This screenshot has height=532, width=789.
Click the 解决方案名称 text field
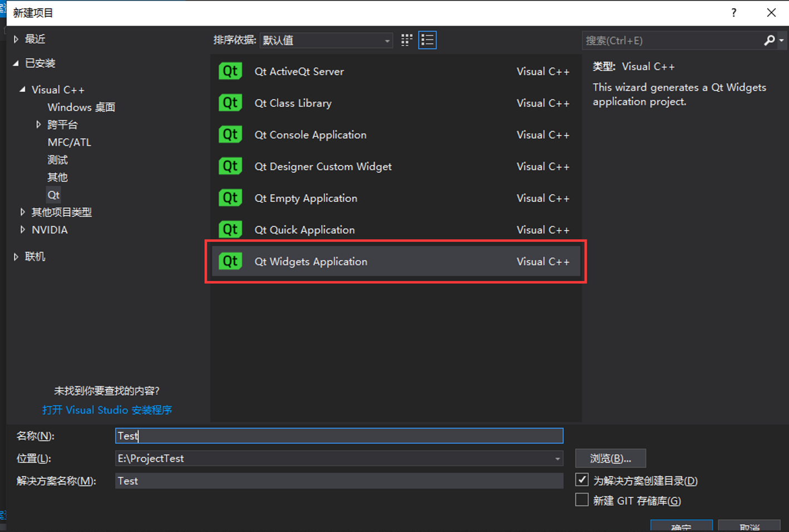(339, 481)
